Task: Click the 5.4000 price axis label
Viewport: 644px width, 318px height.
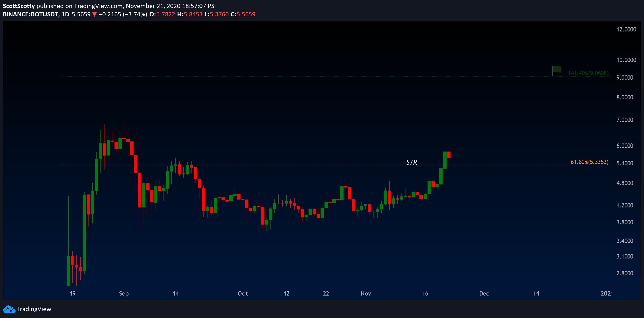Action: coord(625,164)
